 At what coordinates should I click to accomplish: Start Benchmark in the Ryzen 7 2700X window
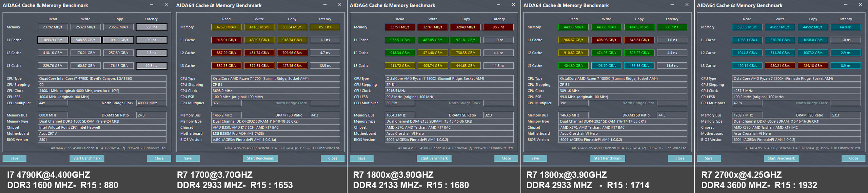point(781,158)
